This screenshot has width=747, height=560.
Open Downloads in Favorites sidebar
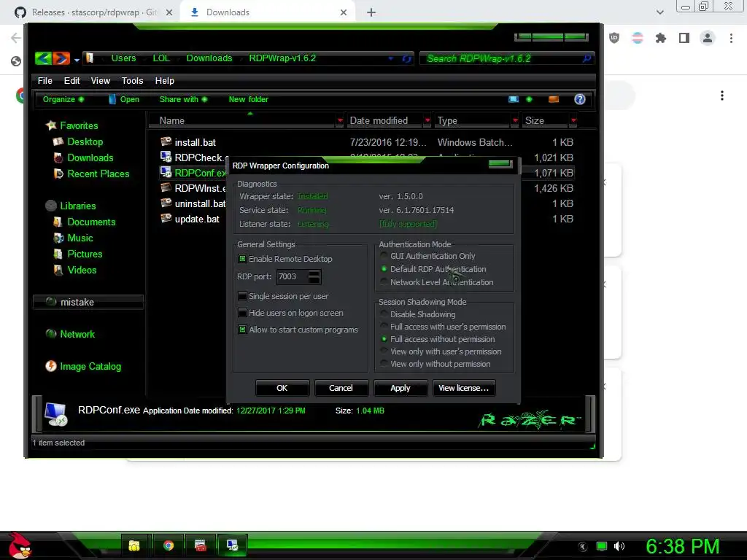tap(90, 157)
